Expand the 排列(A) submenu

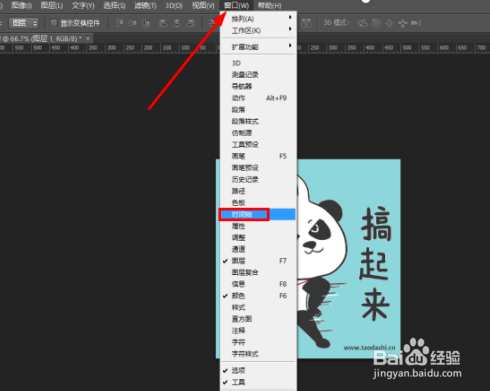pyautogui.click(x=258, y=19)
